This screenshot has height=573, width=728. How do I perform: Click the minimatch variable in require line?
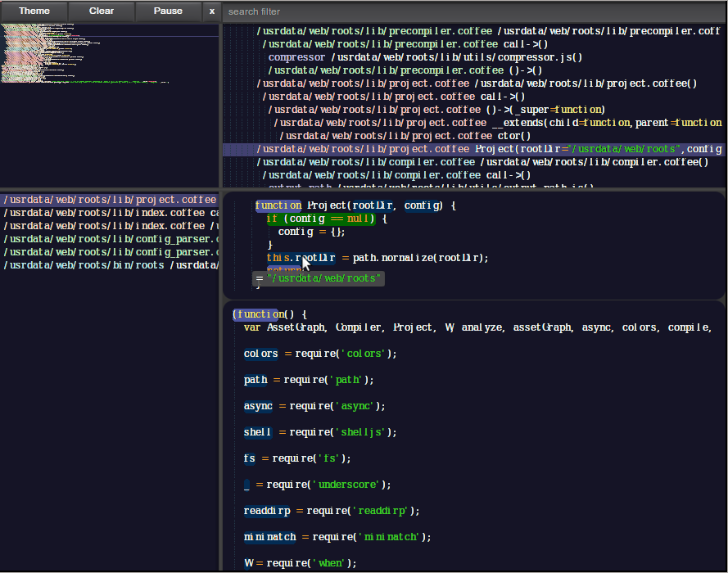269,537
